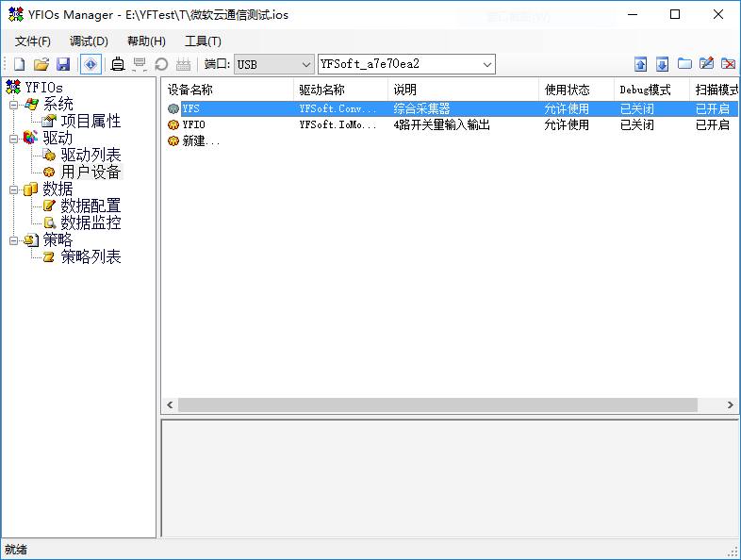Collapse the 系统 tree node
This screenshot has width=741, height=560.
point(14,105)
